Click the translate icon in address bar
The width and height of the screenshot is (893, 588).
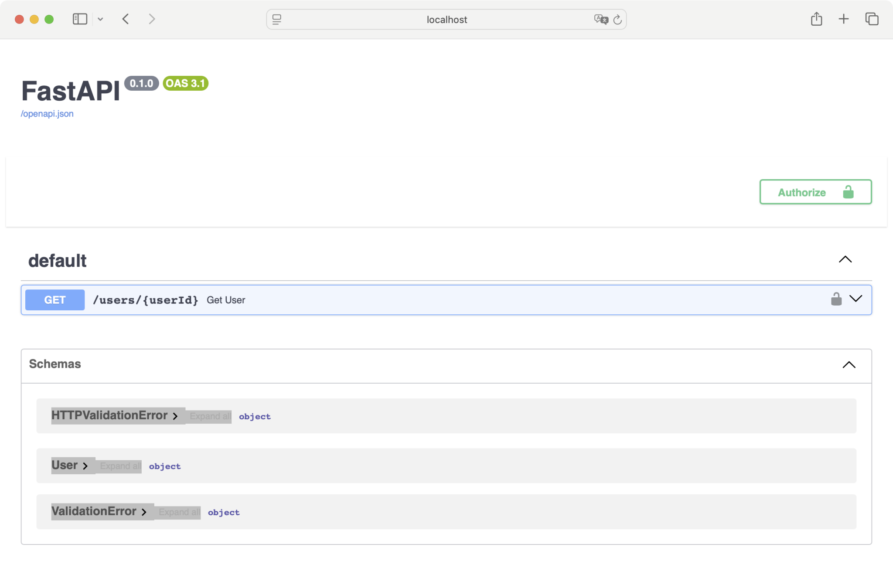coord(600,20)
